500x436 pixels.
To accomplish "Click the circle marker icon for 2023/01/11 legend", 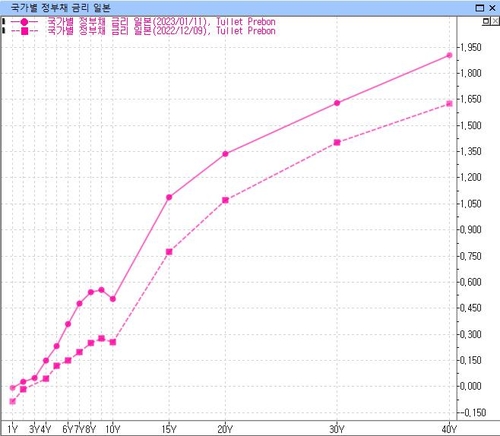I will (x=24, y=22).
